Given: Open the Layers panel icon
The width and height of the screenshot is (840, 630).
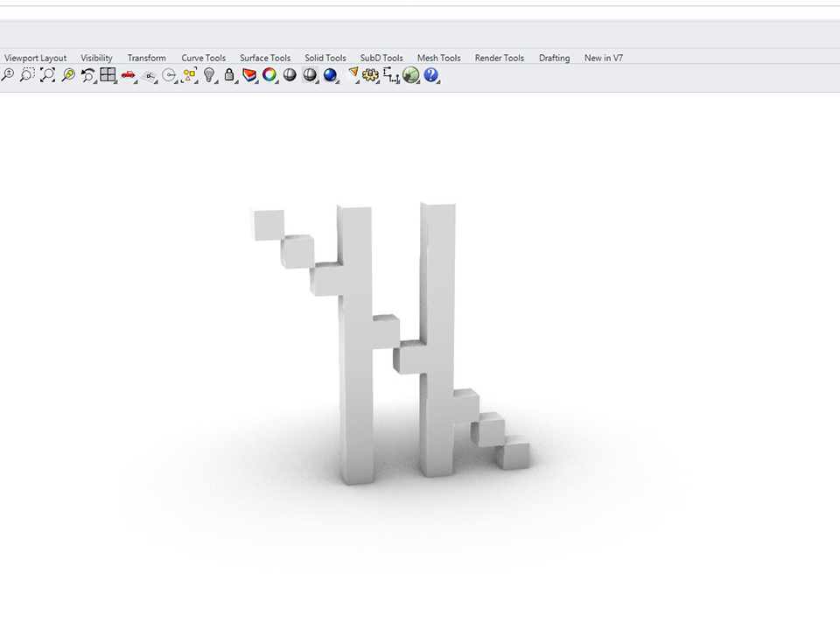Looking at the screenshot, I should coord(249,75).
